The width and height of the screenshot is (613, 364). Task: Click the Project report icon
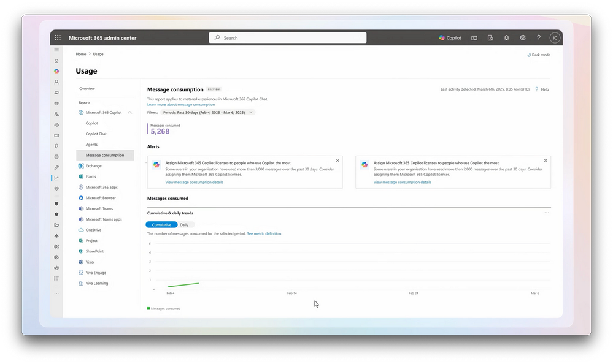click(81, 241)
